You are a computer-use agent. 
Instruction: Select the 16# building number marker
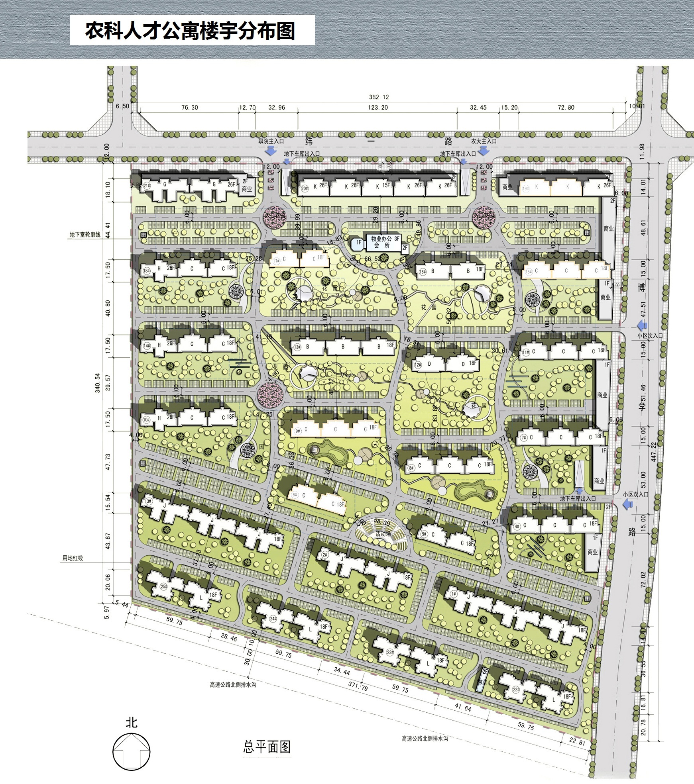423,272
